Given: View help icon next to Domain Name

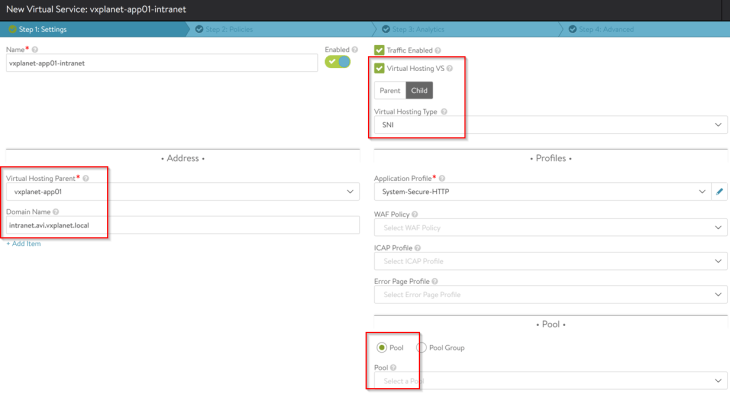Looking at the screenshot, I should coord(56,212).
